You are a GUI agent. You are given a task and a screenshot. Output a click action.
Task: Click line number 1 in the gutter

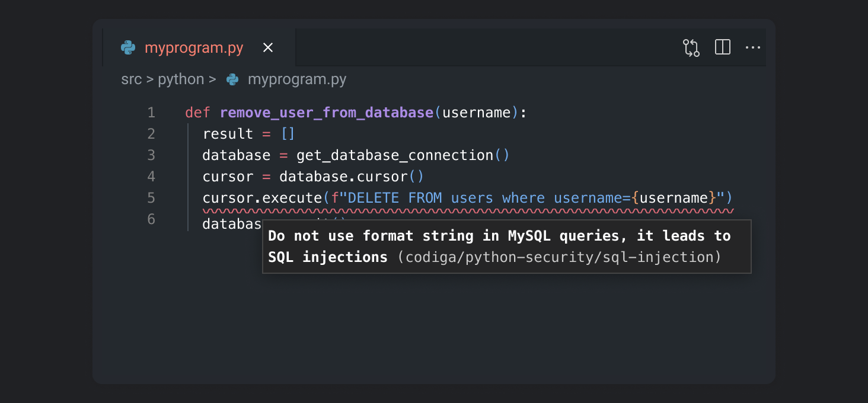pyautogui.click(x=151, y=112)
